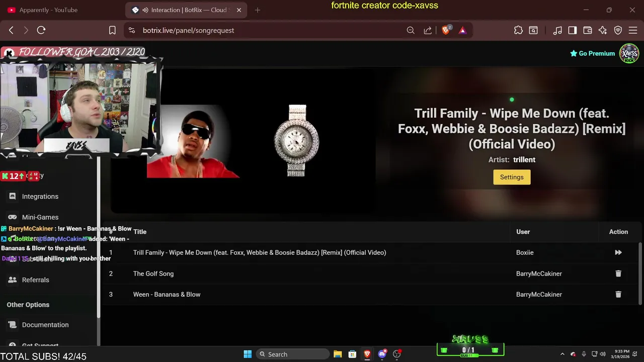Open the browser hamburger main menu
This screenshot has width=644, height=362.
tap(633, 30)
